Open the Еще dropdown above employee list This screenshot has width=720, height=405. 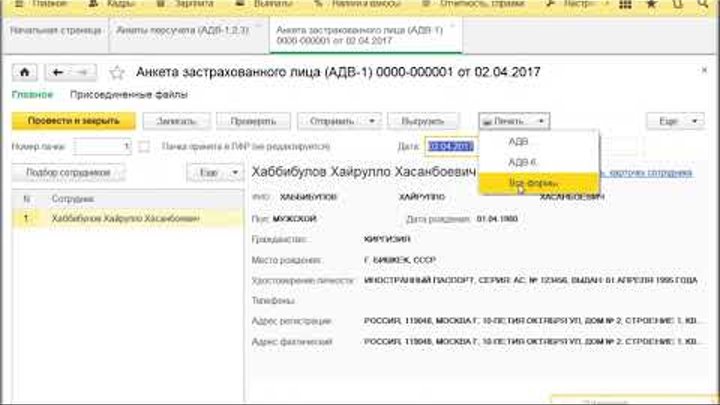coord(215,173)
